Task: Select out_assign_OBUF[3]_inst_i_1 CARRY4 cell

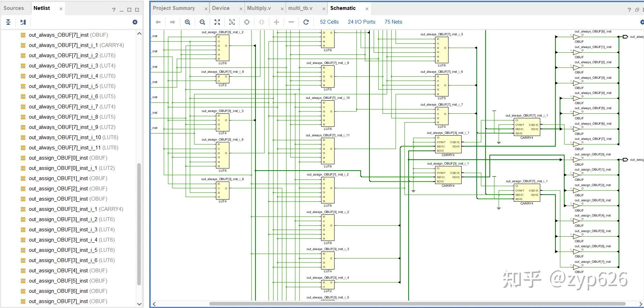Action: pyautogui.click(x=72, y=209)
